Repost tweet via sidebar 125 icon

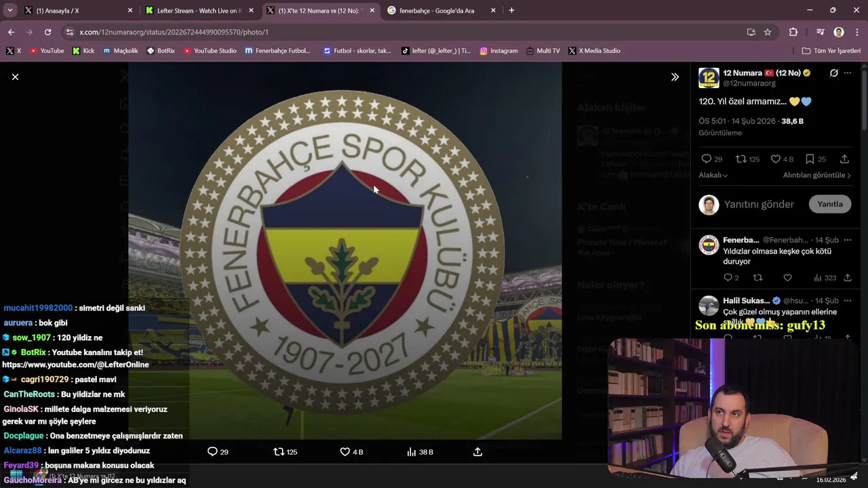[747, 159]
